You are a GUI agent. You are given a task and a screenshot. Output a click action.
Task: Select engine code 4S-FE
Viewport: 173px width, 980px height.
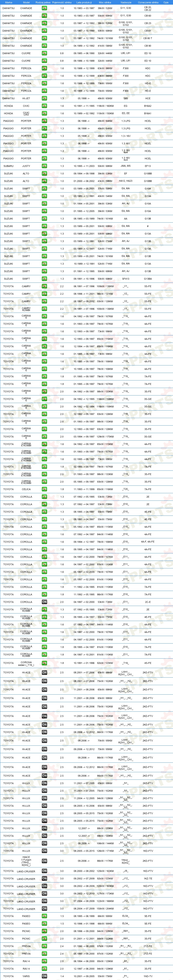(148, 663)
